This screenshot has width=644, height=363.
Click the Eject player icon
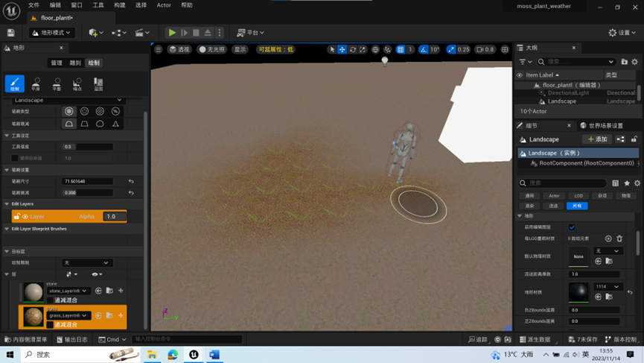208,33
